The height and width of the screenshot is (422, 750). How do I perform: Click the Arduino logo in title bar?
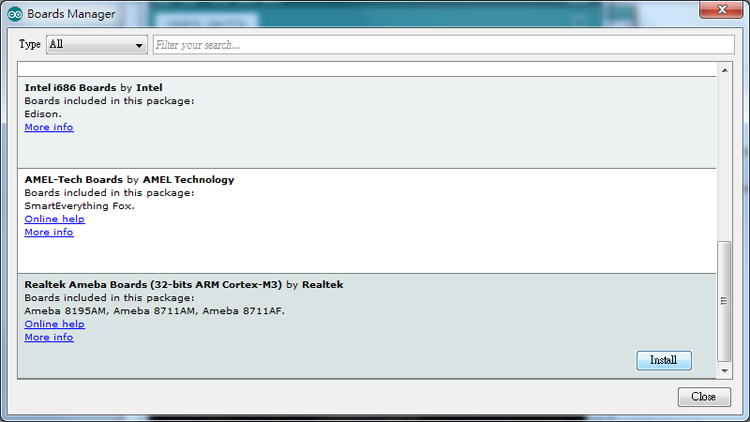point(14,14)
